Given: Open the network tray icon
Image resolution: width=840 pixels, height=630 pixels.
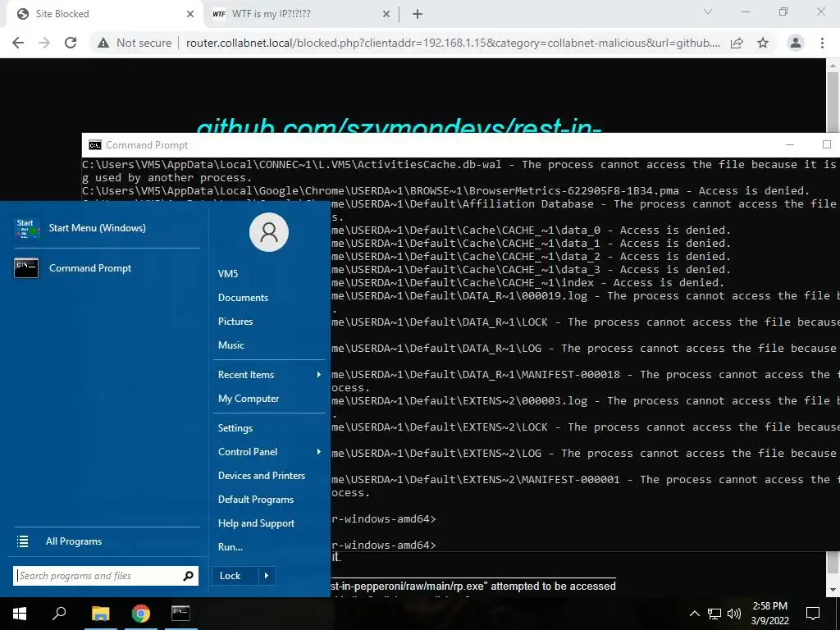Looking at the screenshot, I should point(714,614).
